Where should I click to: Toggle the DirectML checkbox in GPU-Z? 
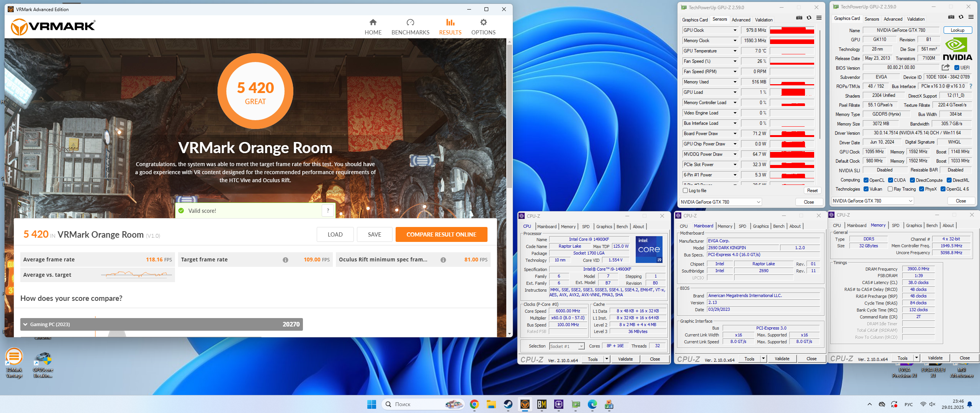tap(949, 180)
